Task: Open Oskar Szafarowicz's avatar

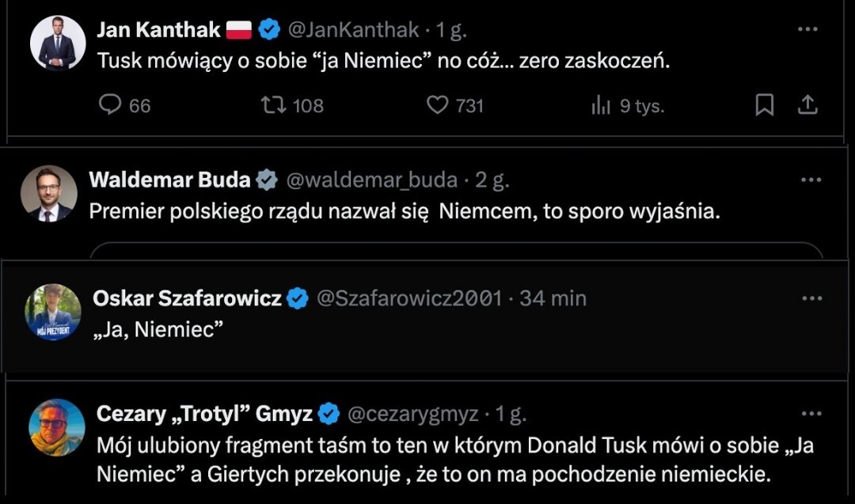Action: point(53,312)
